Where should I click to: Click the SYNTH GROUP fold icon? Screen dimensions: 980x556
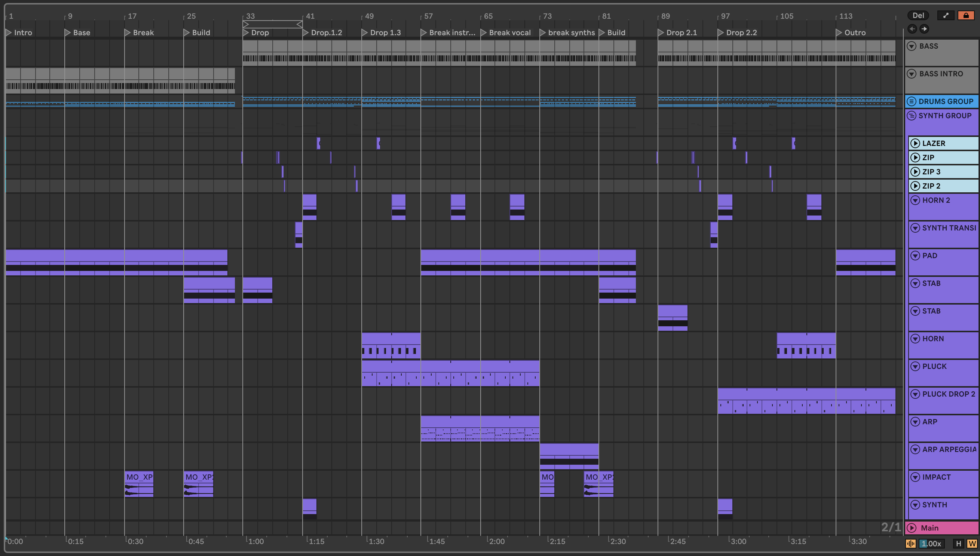pyautogui.click(x=912, y=115)
